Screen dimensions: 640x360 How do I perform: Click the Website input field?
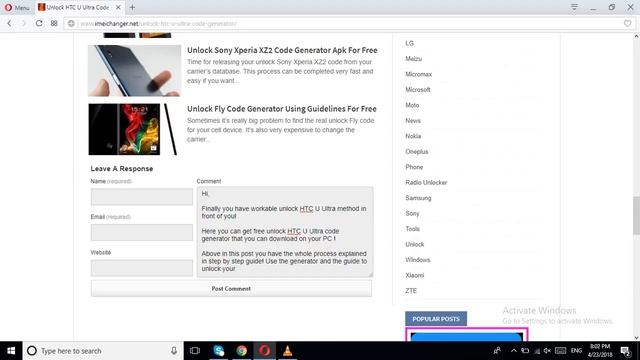pos(142,268)
